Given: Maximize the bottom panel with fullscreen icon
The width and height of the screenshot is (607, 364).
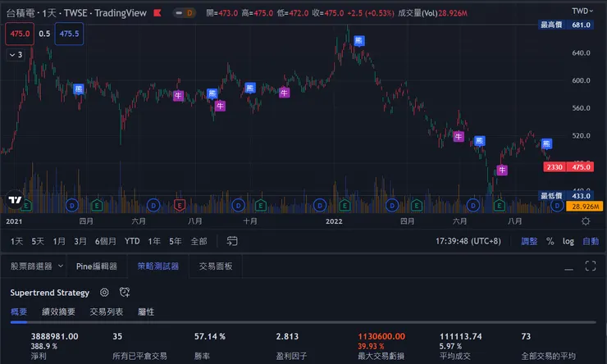Looking at the screenshot, I should (591, 266).
